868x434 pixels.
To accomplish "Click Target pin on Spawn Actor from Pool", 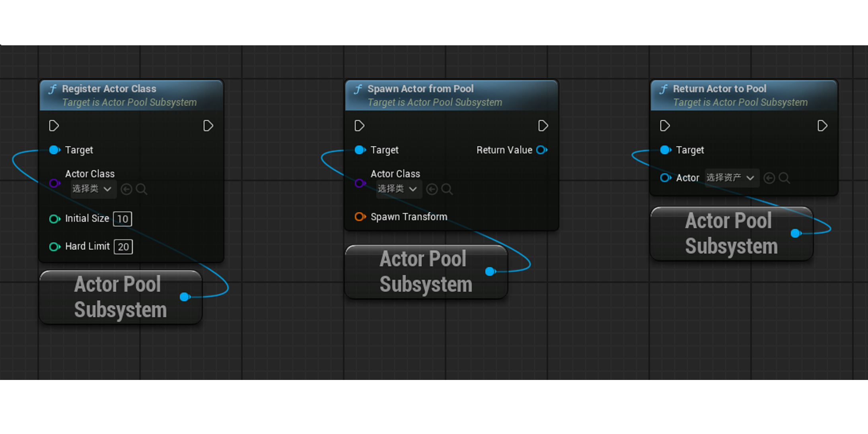I will coord(360,150).
